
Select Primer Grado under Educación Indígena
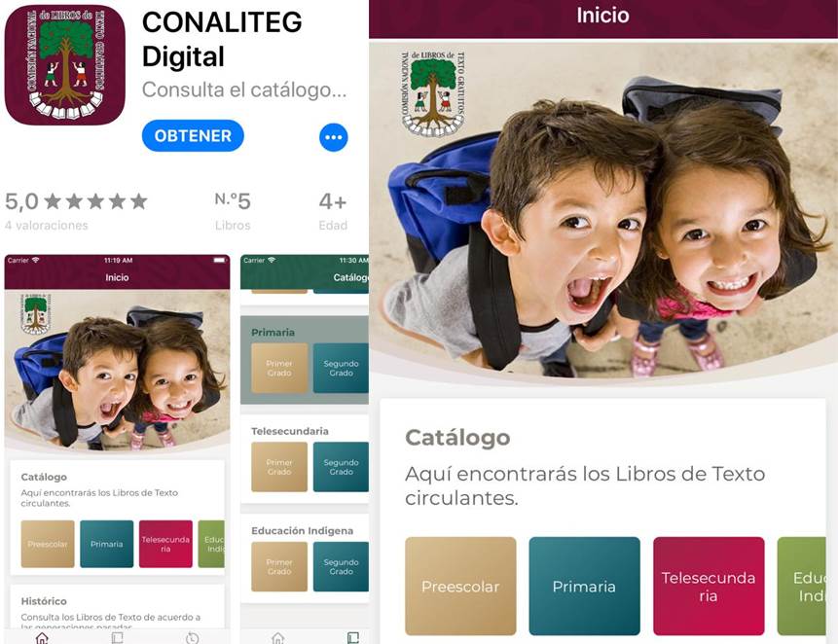point(279,566)
